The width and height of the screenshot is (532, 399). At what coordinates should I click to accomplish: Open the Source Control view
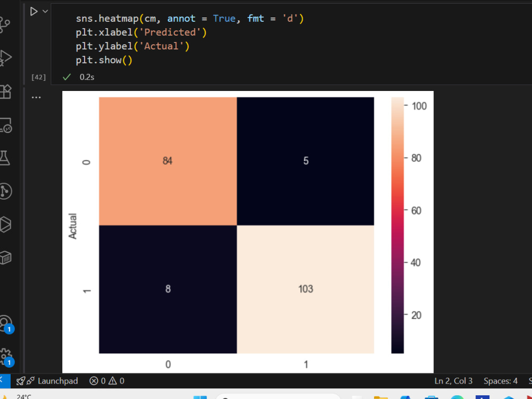[5, 24]
